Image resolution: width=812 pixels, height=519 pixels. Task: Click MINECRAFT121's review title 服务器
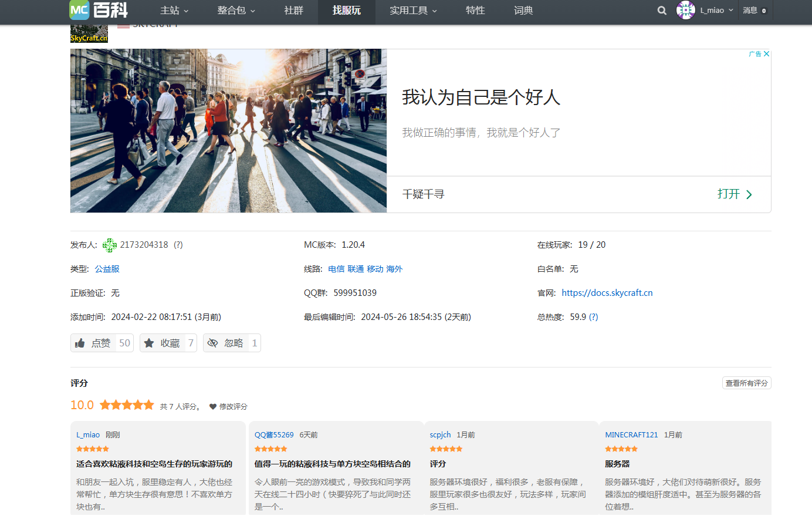click(x=617, y=464)
